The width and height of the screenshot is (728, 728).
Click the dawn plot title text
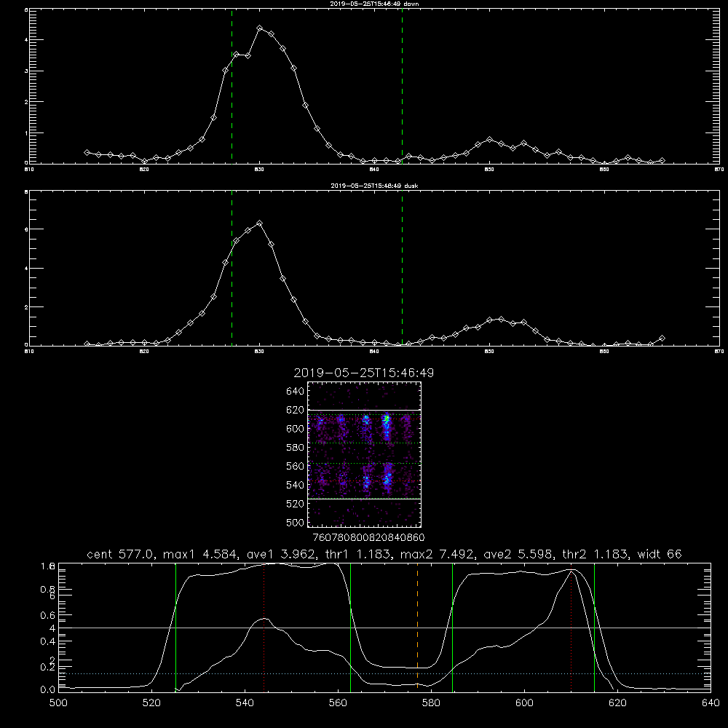point(374,4)
